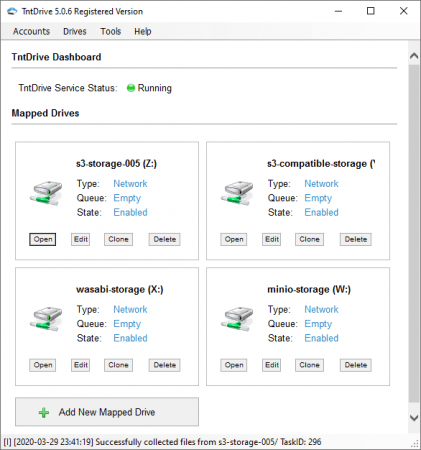Edit the wasabi-storage drive
The height and width of the screenshot is (450, 421).
[81, 365]
